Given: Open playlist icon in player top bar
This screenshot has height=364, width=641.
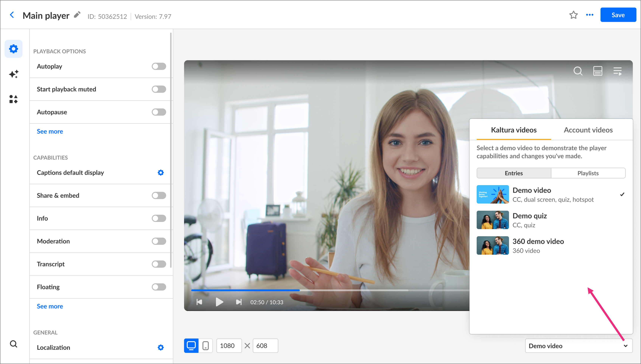Looking at the screenshot, I should [618, 71].
